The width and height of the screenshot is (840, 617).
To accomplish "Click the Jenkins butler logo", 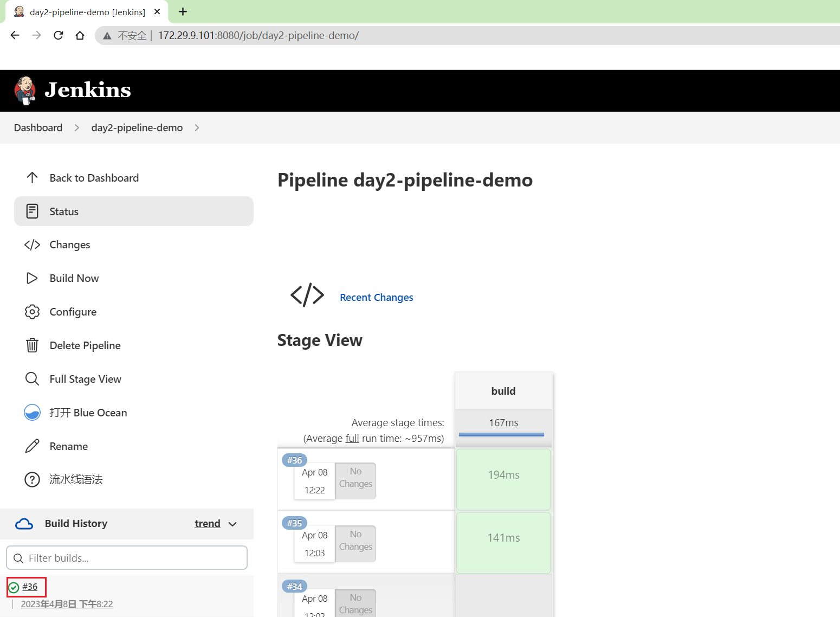I will [25, 91].
